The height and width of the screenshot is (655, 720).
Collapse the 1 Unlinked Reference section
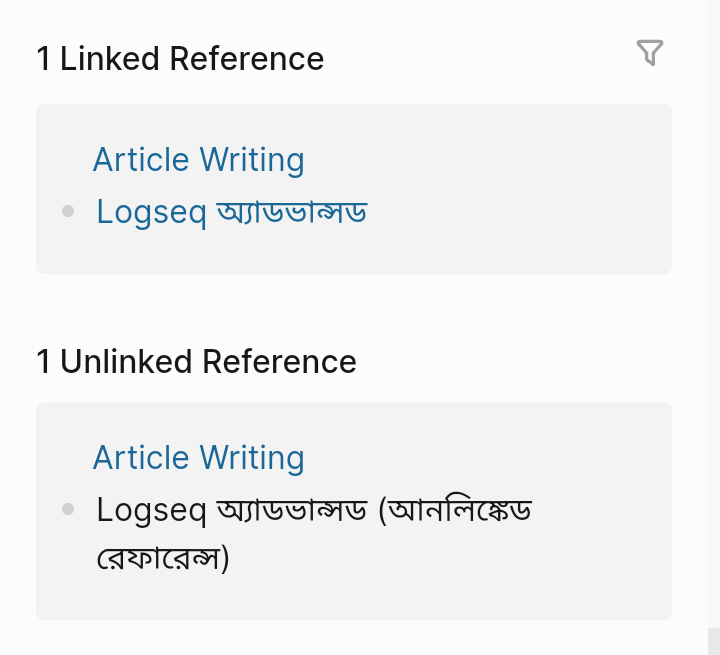point(196,361)
